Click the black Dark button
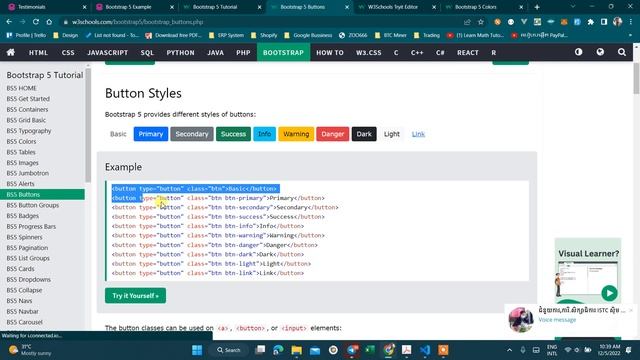 (364, 134)
